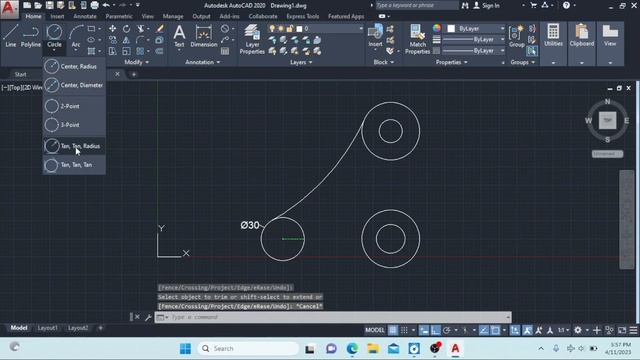Click the Plot printer icon

pyautogui.click(x=94, y=5)
